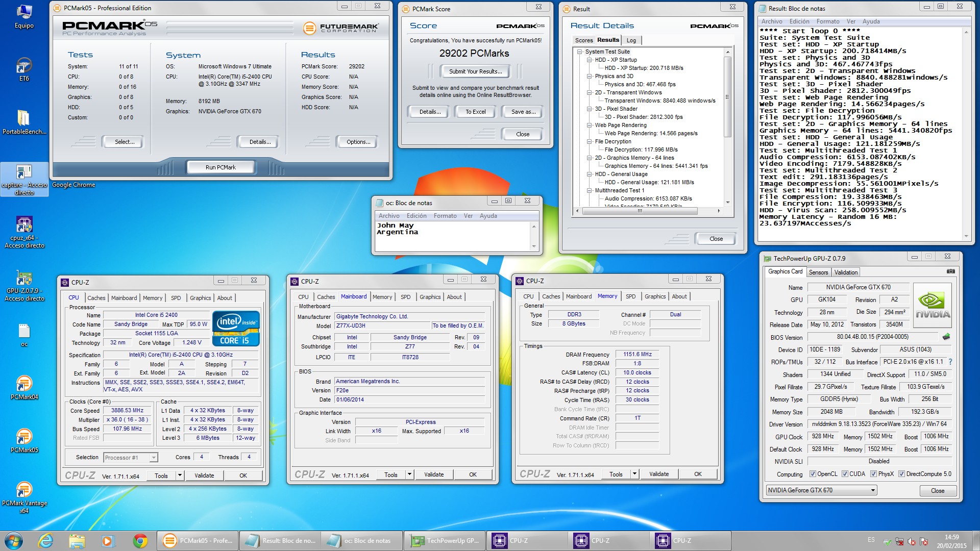Open the ET6 desktop shortcut
Viewport: 980px width, 551px height.
pos(24,70)
